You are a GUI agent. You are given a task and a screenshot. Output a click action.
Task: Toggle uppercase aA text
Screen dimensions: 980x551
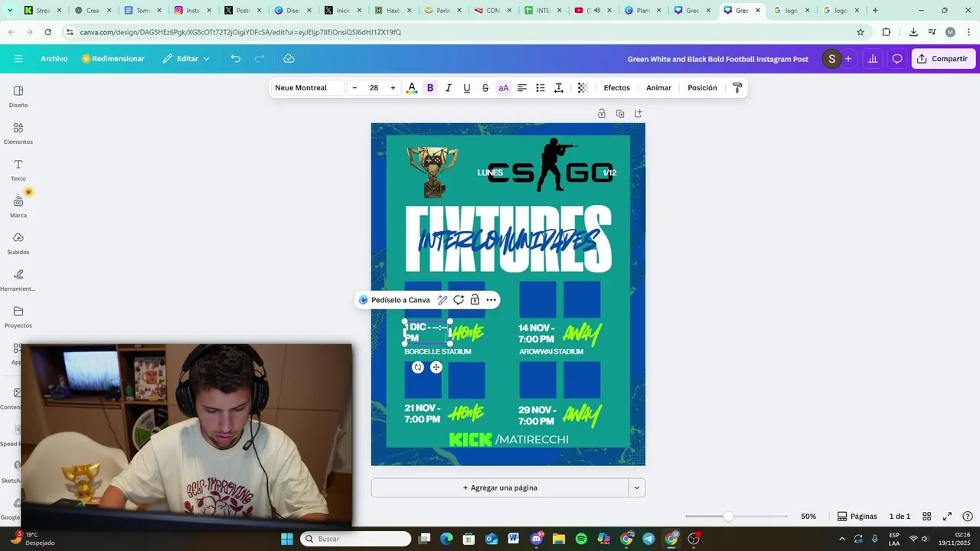(x=504, y=88)
